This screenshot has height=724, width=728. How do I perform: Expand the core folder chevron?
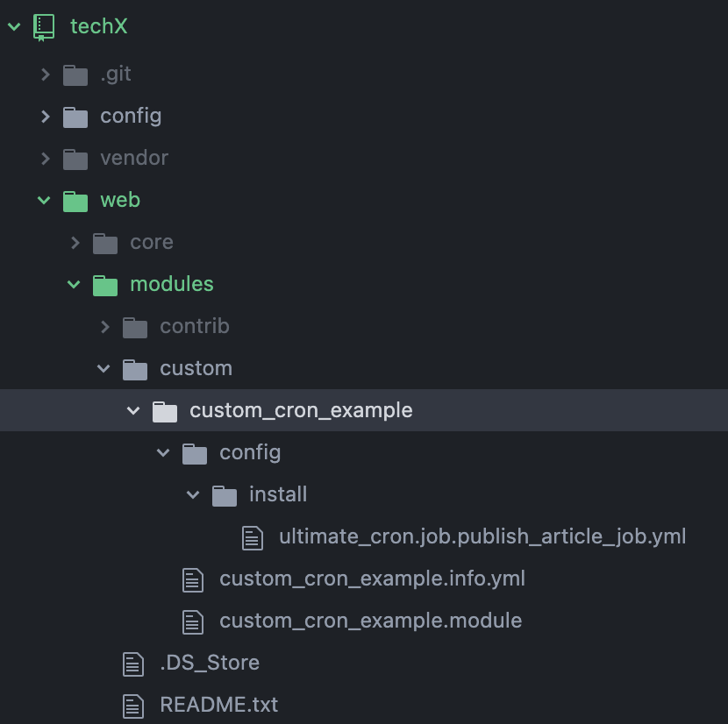(75, 243)
